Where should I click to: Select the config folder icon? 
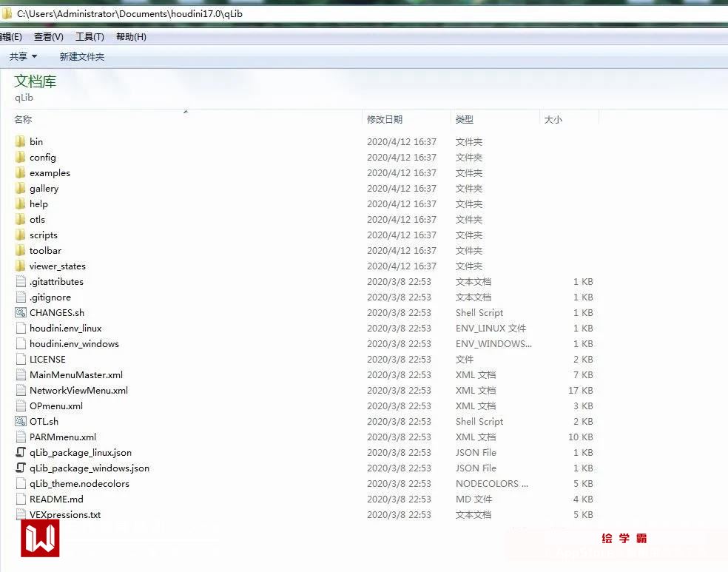click(x=21, y=158)
